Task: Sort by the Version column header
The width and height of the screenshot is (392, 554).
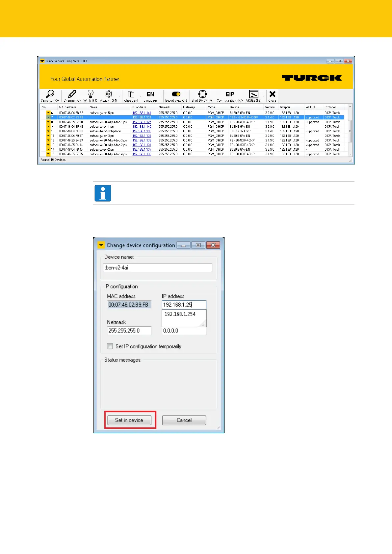Action: [272, 107]
